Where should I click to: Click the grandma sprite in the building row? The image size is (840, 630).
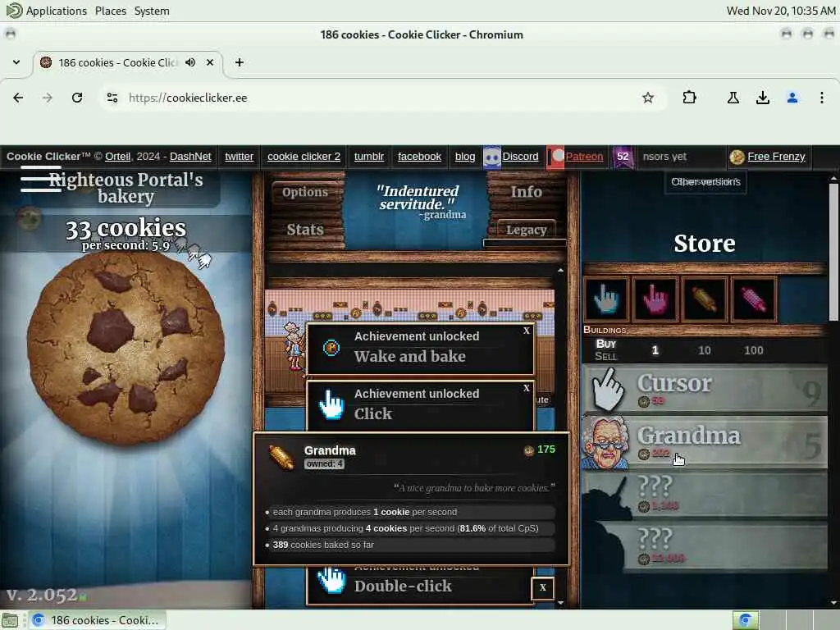(x=293, y=346)
